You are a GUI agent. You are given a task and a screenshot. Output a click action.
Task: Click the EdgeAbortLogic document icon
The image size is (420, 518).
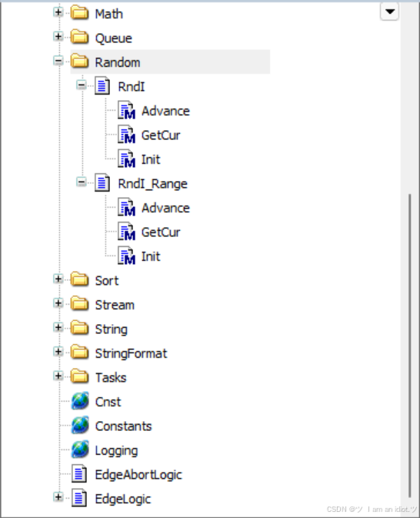coord(79,473)
